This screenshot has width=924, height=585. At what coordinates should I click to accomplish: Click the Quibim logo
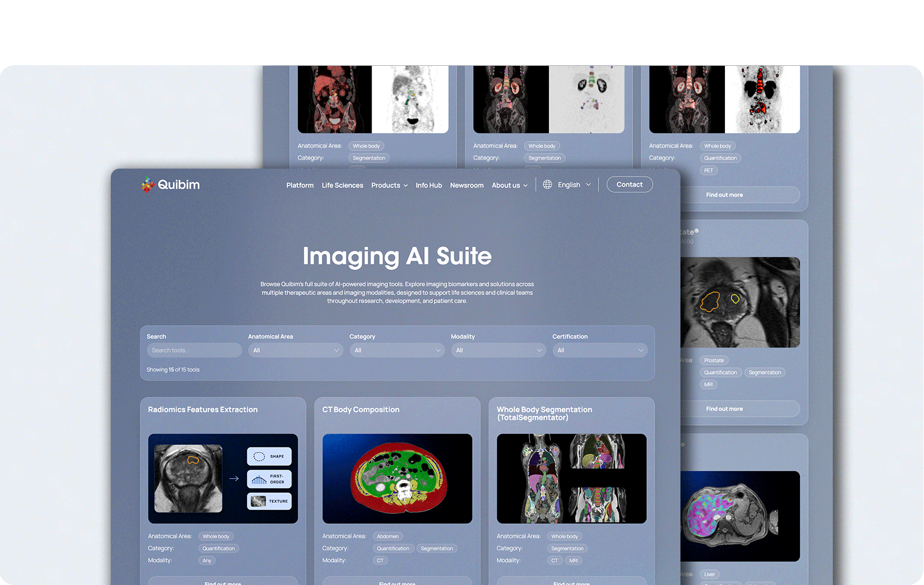[x=171, y=185]
